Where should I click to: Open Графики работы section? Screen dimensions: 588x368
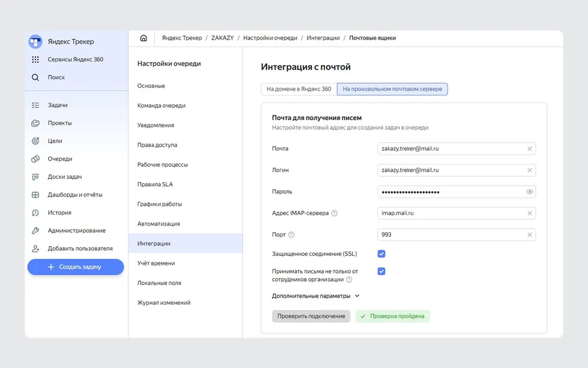pos(185,204)
